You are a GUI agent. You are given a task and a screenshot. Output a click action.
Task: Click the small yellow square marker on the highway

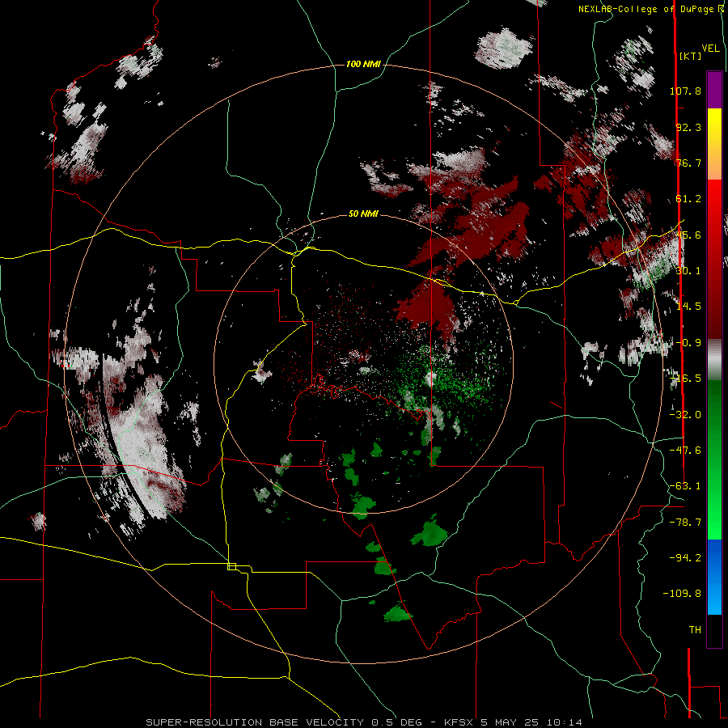click(231, 566)
